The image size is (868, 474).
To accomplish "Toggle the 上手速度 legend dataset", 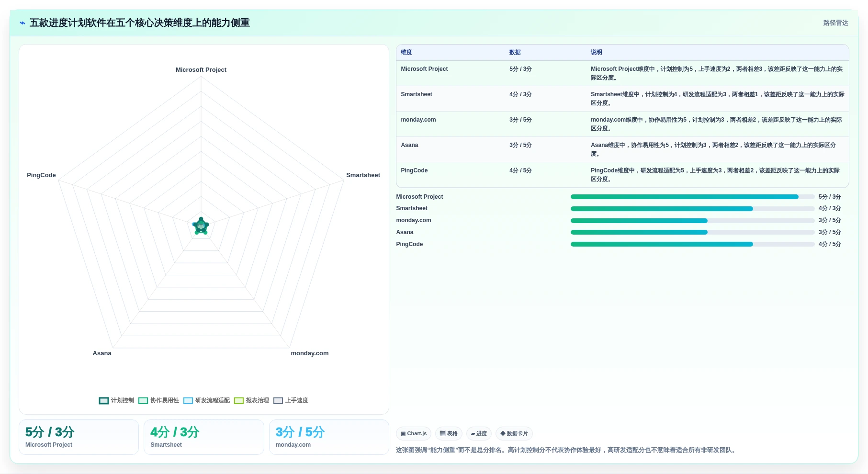I will coord(291,401).
